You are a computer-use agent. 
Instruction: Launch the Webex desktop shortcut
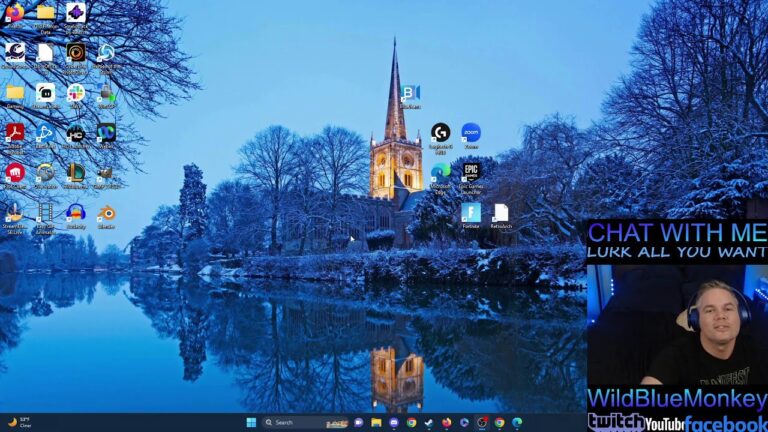tap(106, 136)
